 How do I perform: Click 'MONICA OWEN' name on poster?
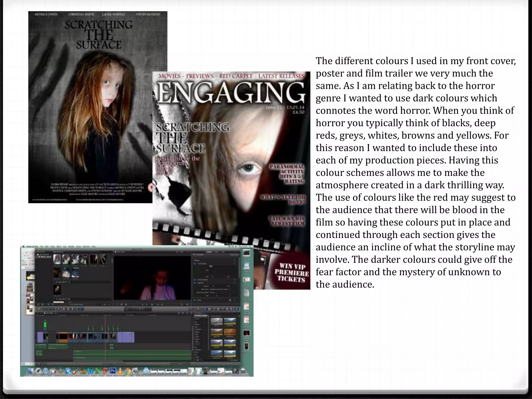[46, 14]
